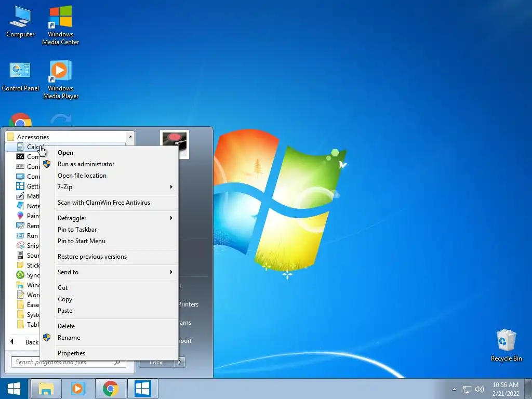Screen dimensions: 532x399
Task: Click the Remote Desktop Connection icon
Action: (x=20, y=225)
